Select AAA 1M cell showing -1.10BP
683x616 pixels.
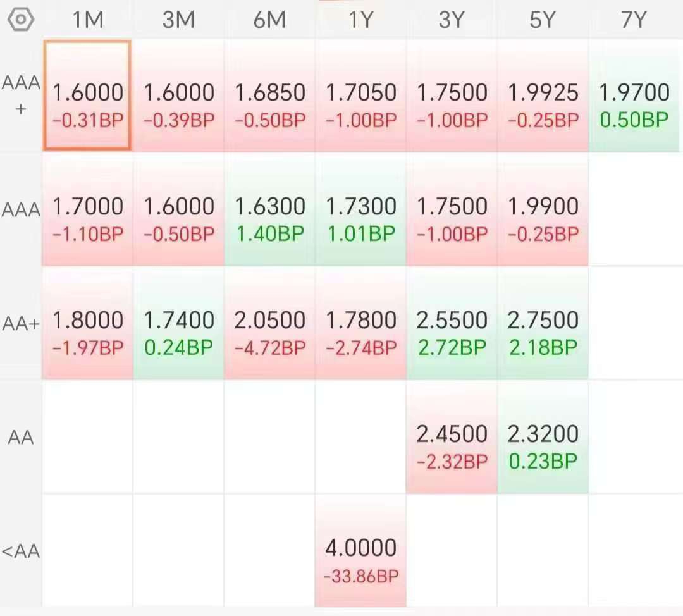(x=87, y=209)
